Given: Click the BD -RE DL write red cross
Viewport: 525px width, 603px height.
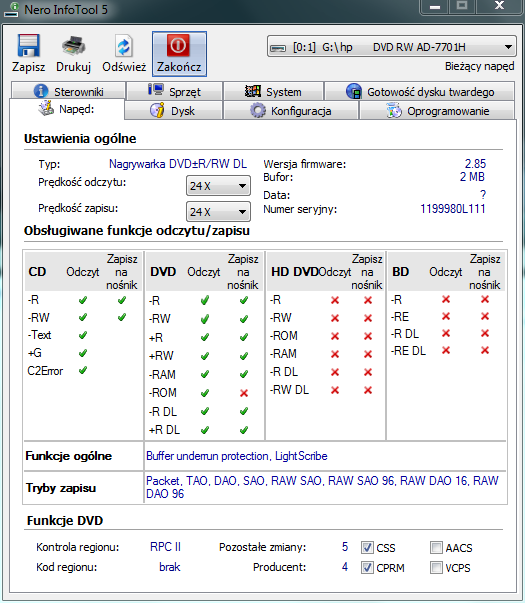Looking at the screenshot, I should 485,350.
